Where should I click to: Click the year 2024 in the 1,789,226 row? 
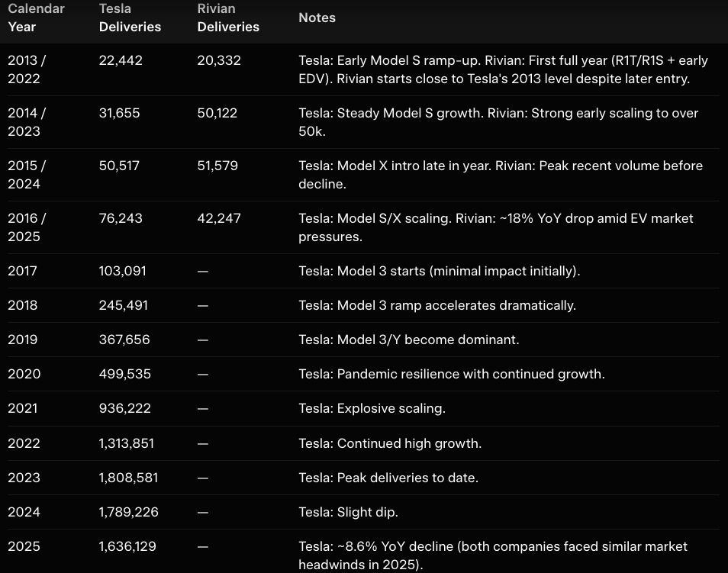(24, 512)
